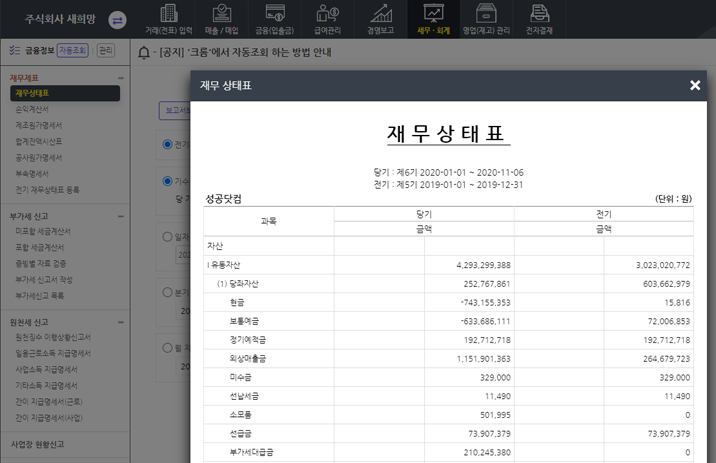
Task: Collapse the 재무제표 section
Action: pyautogui.click(x=121, y=78)
